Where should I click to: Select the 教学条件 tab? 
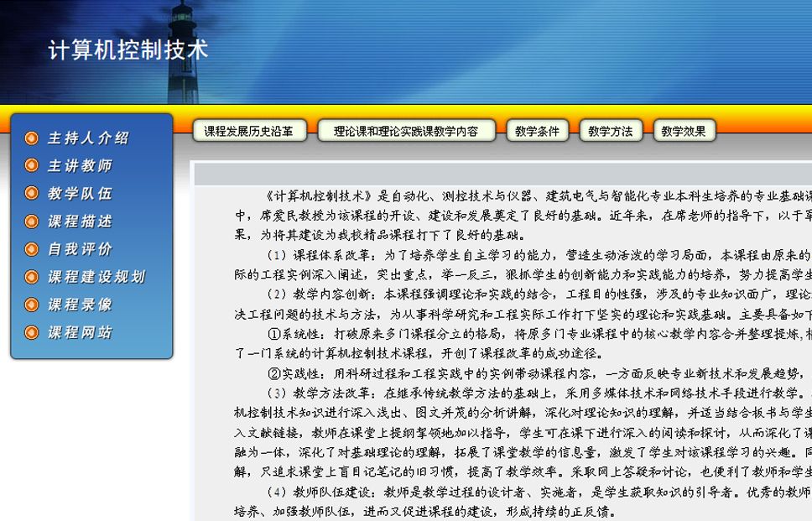click(x=537, y=131)
